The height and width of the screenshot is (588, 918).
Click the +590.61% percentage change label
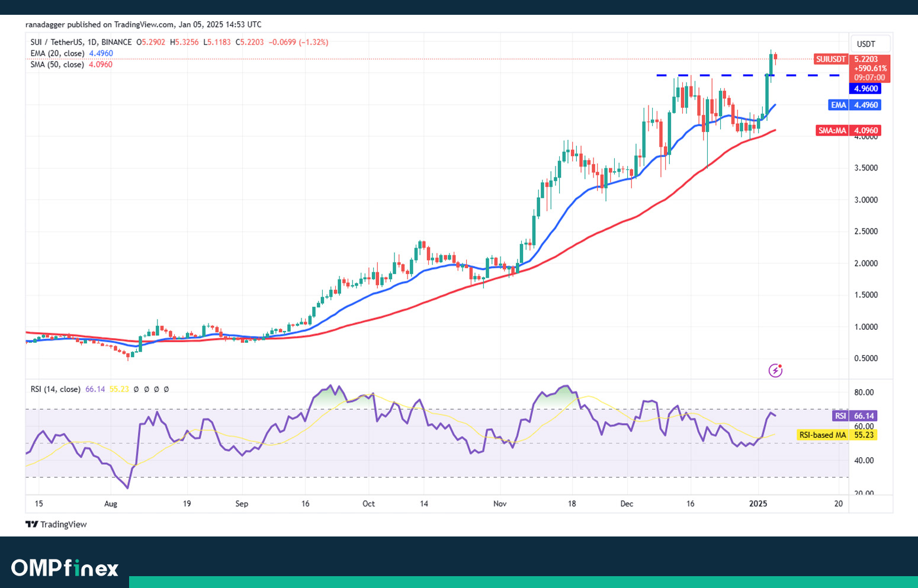click(870, 69)
